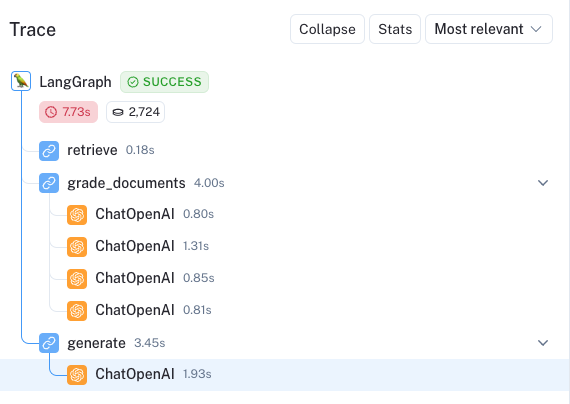Click the Collapse button
This screenshot has width=570, height=404.
coord(327,29)
